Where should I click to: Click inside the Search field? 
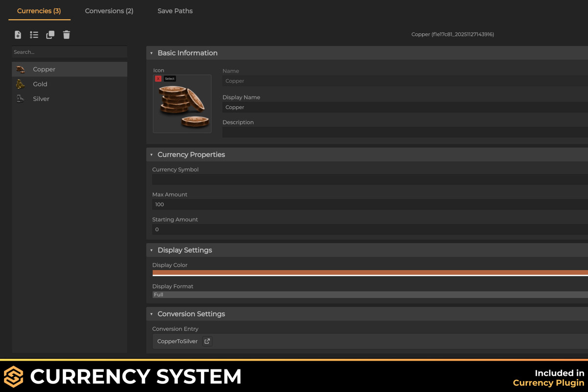point(69,51)
